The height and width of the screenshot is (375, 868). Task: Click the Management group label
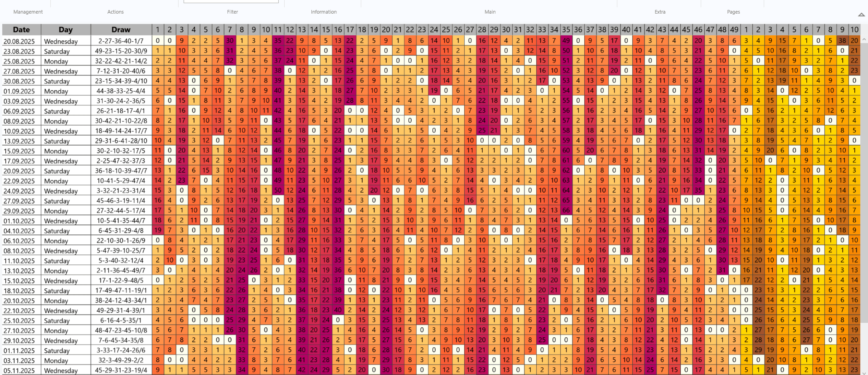(x=28, y=12)
